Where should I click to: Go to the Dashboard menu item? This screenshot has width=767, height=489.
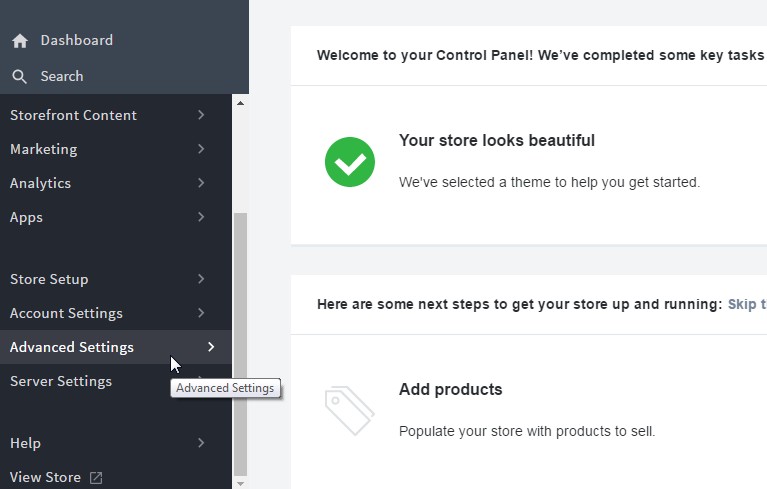click(x=76, y=41)
